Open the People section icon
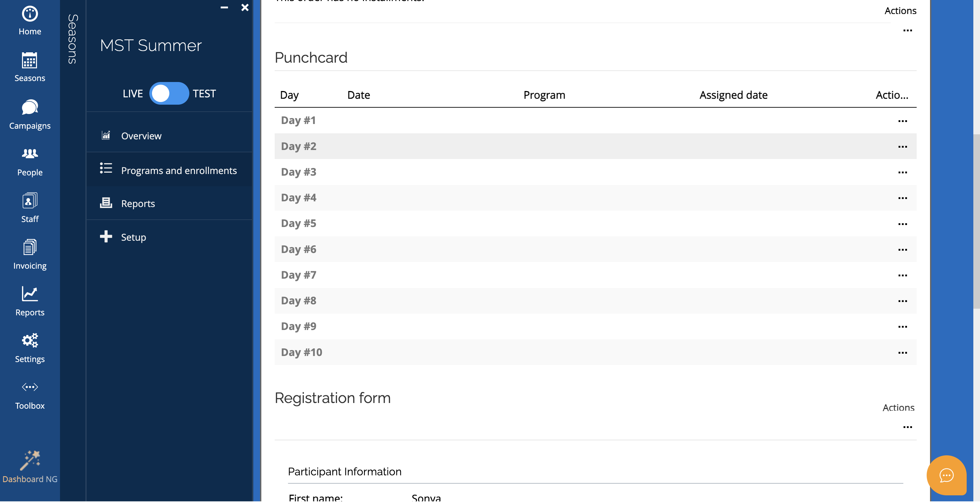This screenshot has width=980, height=502. [30, 154]
